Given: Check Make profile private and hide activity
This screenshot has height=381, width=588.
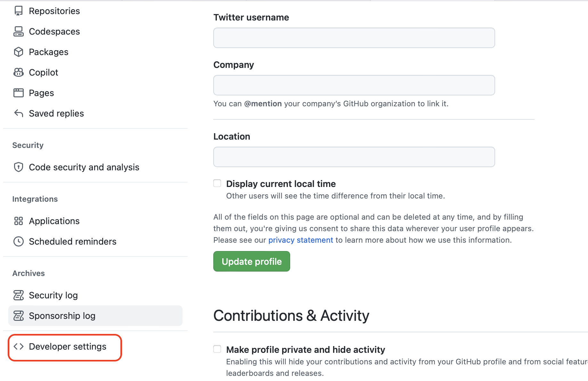Looking at the screenshot, I should (217, 349).
